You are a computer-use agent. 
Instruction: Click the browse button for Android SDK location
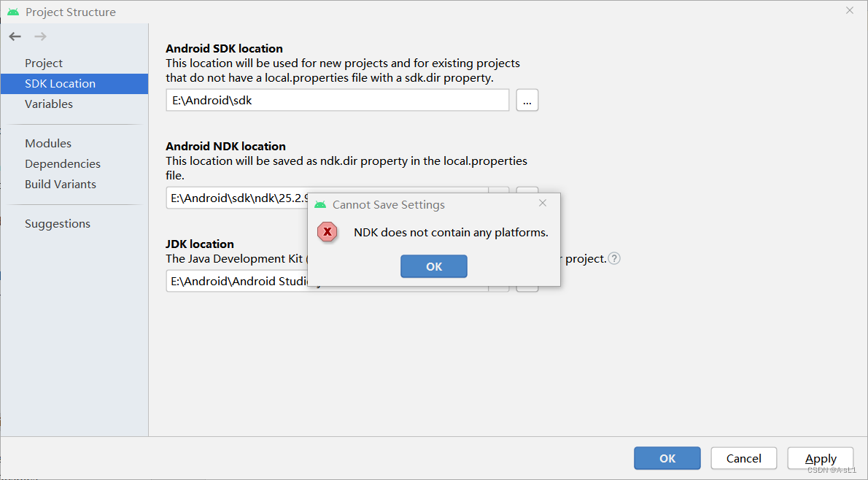[527, 100]
